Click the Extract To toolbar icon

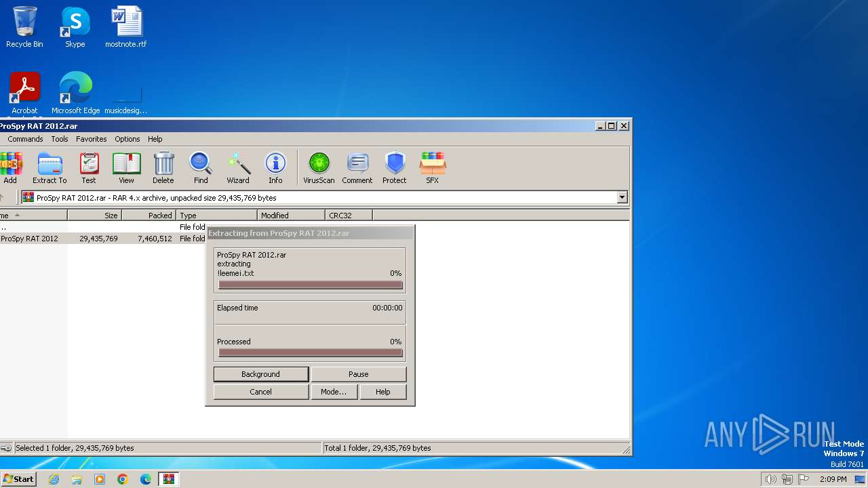[x=50, y=167]
